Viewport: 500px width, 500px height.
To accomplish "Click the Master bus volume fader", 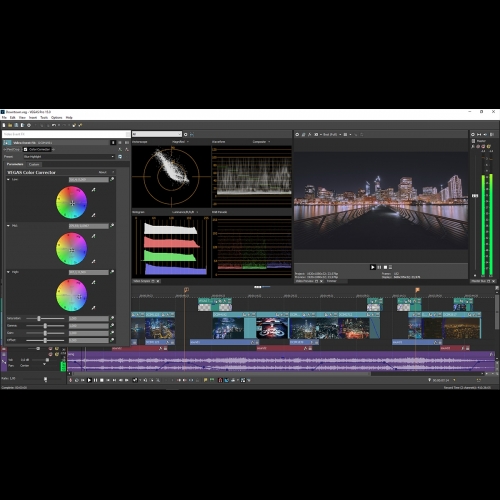I will click(x=475, y=196).
